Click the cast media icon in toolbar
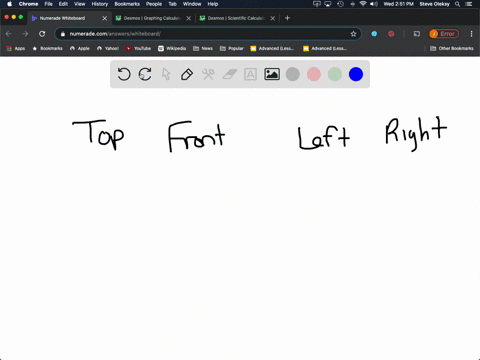480x360 pixels. [x=417, y=34]
